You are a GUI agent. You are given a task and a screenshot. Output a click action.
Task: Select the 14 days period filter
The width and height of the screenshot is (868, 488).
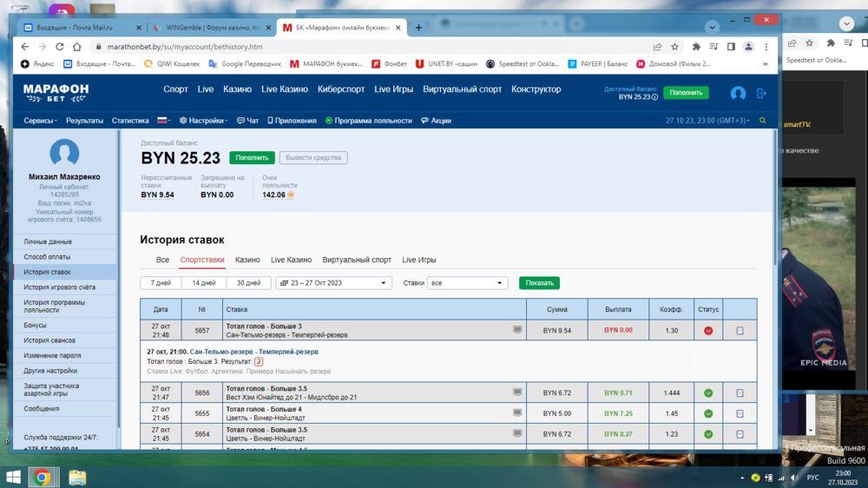(204, 283)
